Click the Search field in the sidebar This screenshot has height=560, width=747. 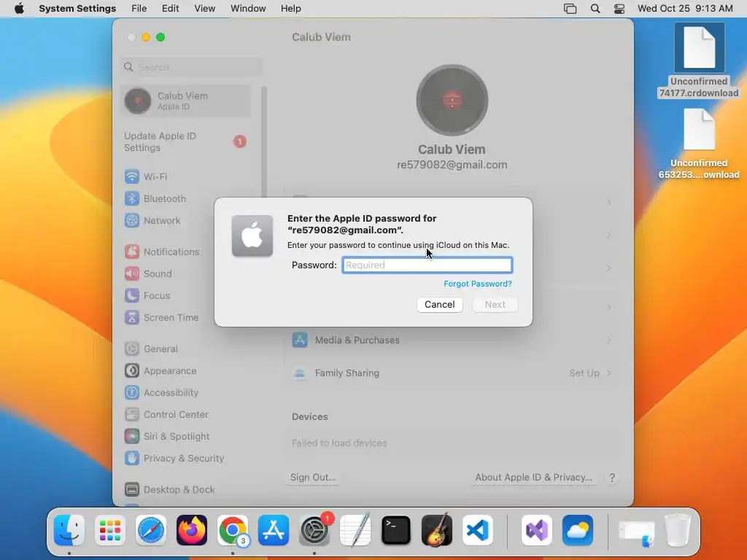(x=192, y=67)
